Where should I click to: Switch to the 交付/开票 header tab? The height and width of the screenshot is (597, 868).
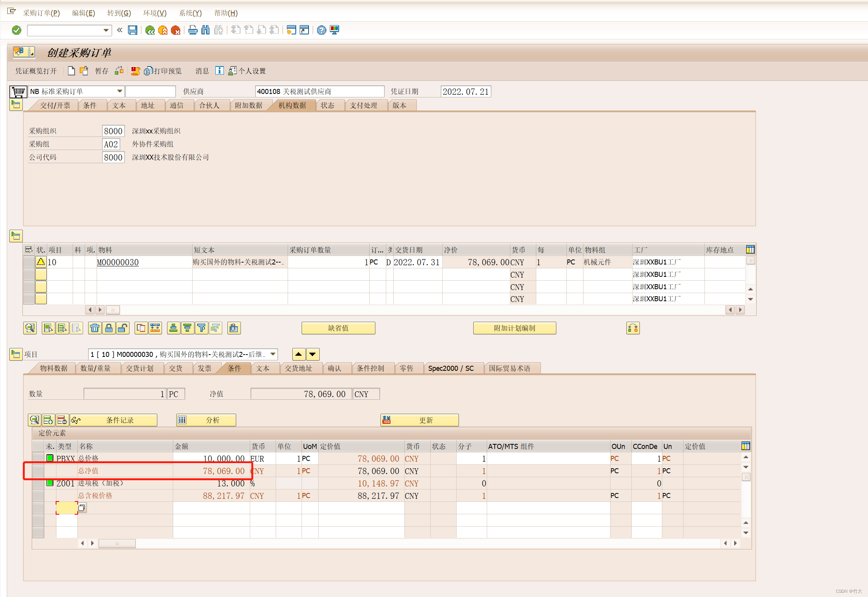coord(55,106)
